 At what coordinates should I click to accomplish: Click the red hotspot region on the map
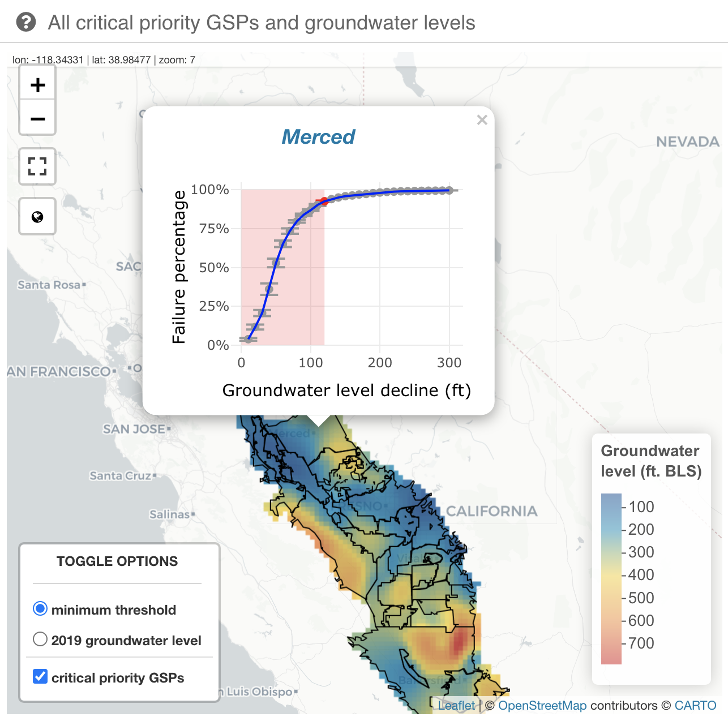(459, 641)
